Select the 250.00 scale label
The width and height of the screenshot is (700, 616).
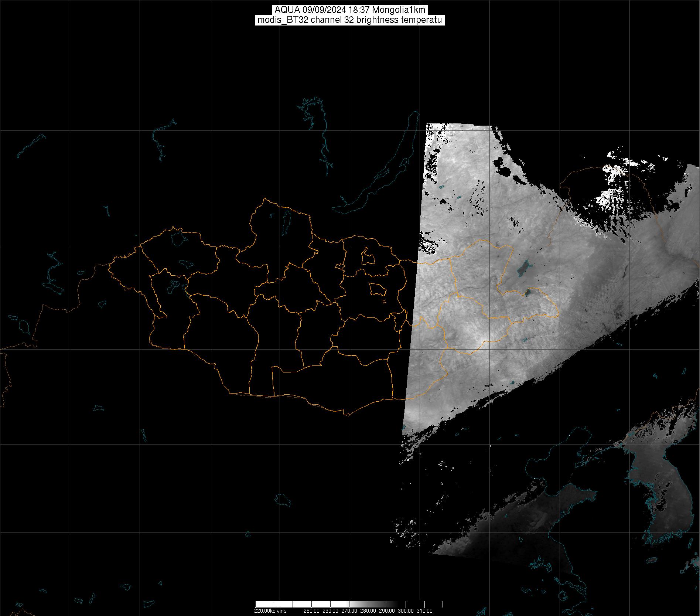[x=312, y=611]
